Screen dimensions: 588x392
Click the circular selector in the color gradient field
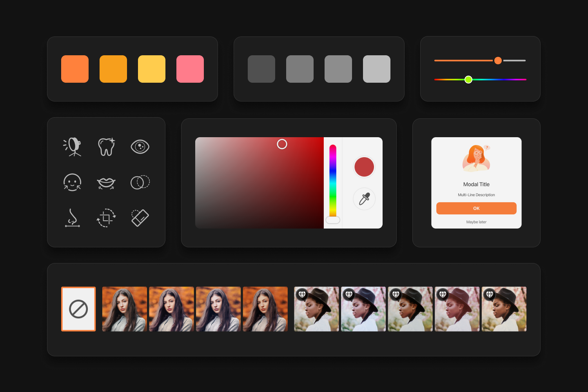pos(282,144)
